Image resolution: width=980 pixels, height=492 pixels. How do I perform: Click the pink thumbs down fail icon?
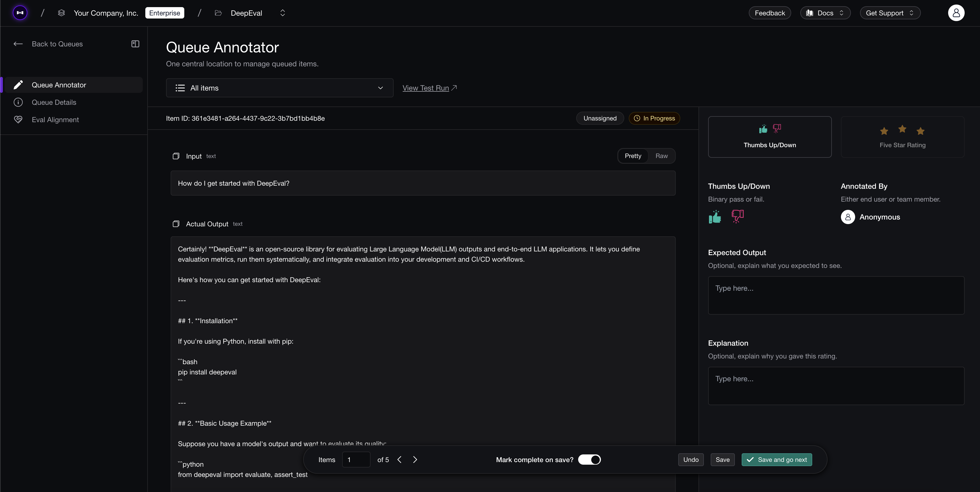[x=737, y=217]
